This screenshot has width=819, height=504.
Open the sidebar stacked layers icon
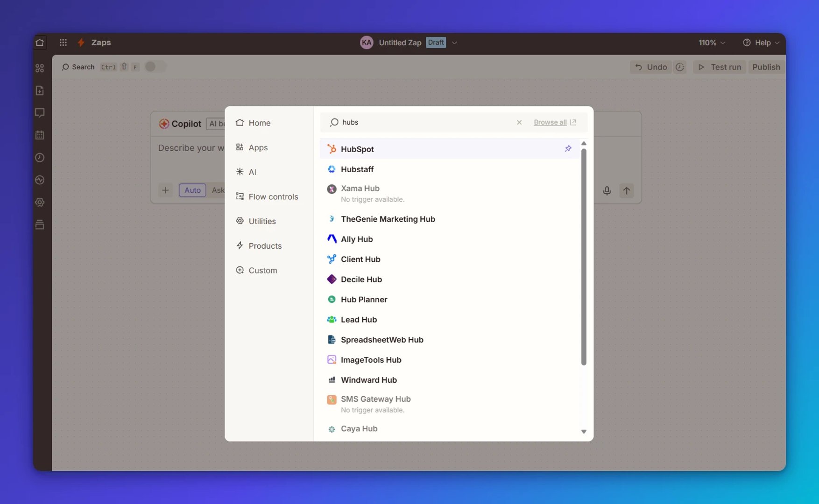pos(40,225)
